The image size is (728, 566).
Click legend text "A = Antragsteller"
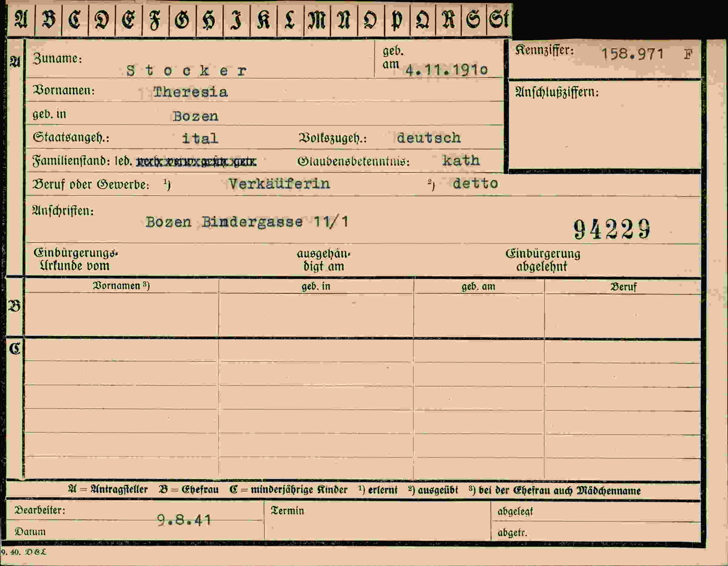[108, 489]
